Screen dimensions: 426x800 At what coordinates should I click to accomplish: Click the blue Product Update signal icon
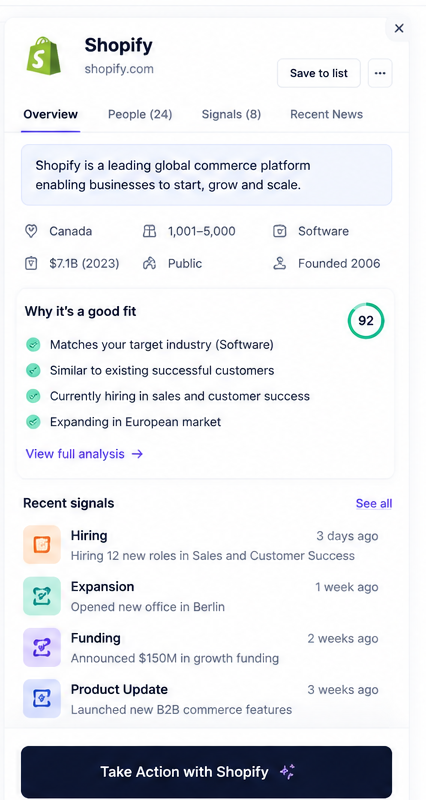(x=42, y=698)
